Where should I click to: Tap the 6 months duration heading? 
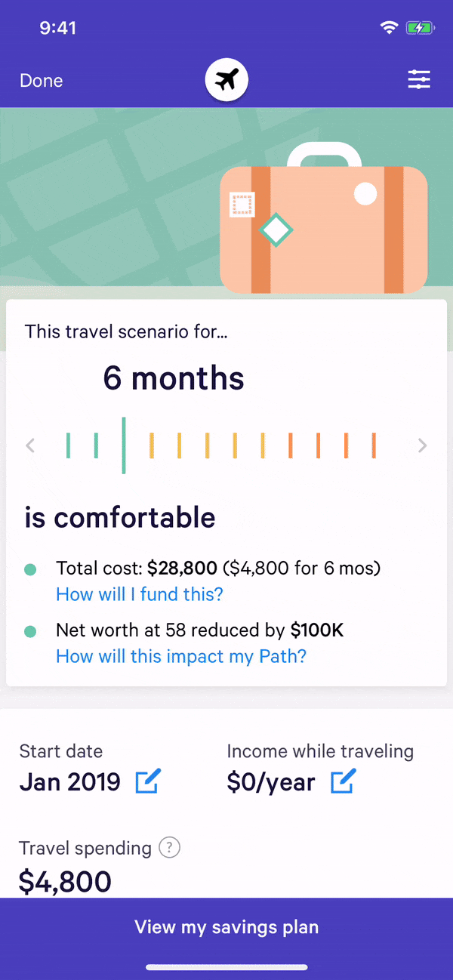click(x=174, y=378)
